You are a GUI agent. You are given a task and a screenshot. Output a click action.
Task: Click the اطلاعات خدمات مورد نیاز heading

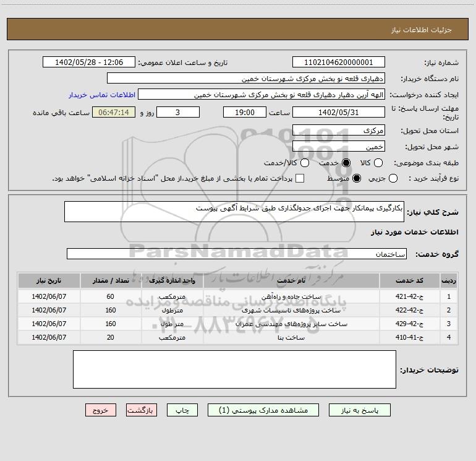[414, 232]
